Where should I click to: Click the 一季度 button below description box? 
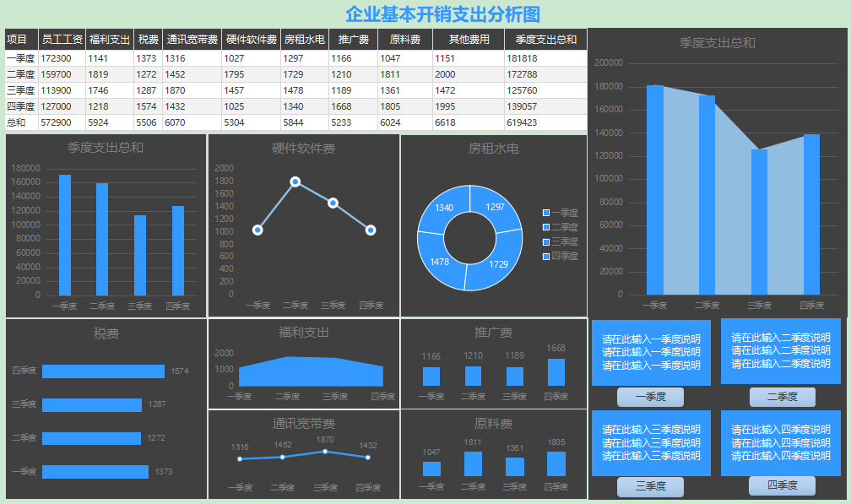[x=650, y=397]
